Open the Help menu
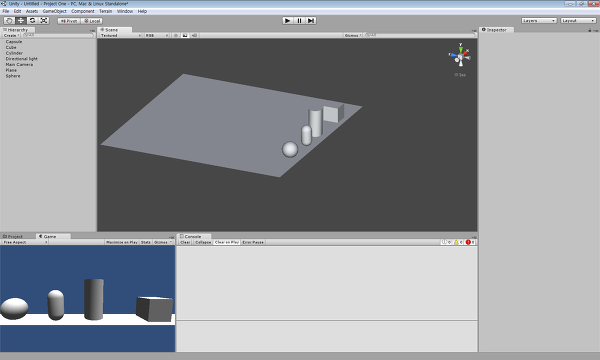This screenshot has height=360, width=600. point(142,11)
